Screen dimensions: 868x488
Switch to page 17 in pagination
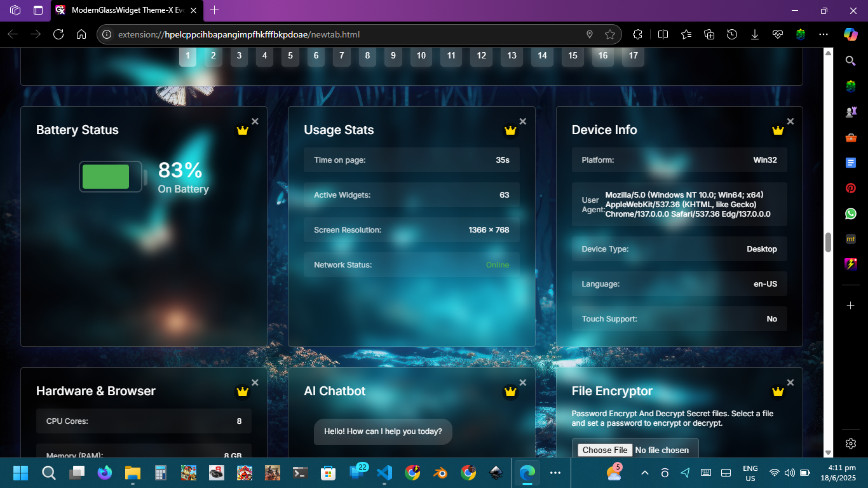pos(633,56)
